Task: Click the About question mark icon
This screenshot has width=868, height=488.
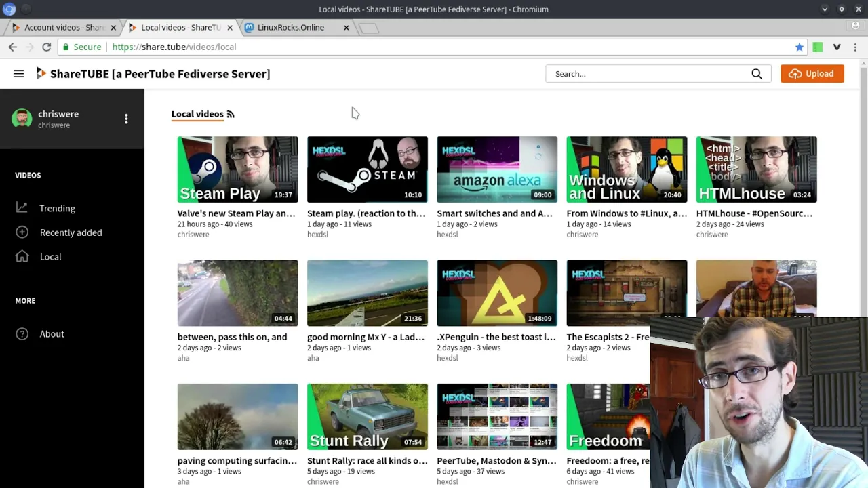Action: tap(22, 333)
